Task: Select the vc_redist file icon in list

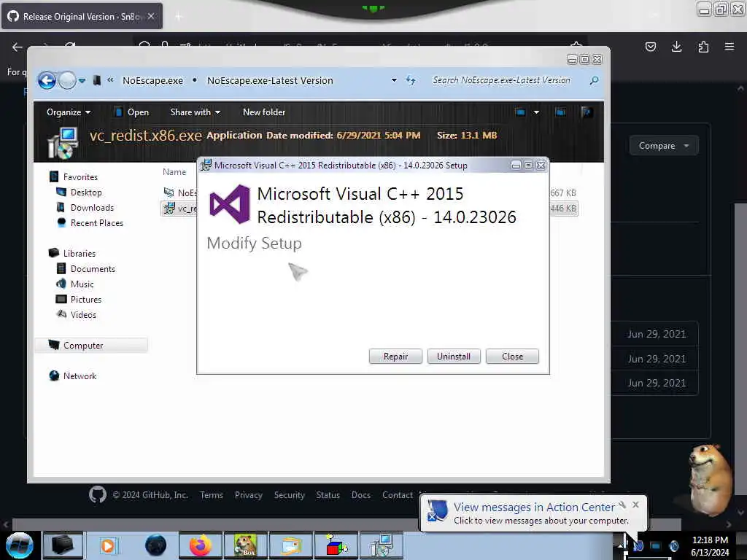Action: (169, 208)
